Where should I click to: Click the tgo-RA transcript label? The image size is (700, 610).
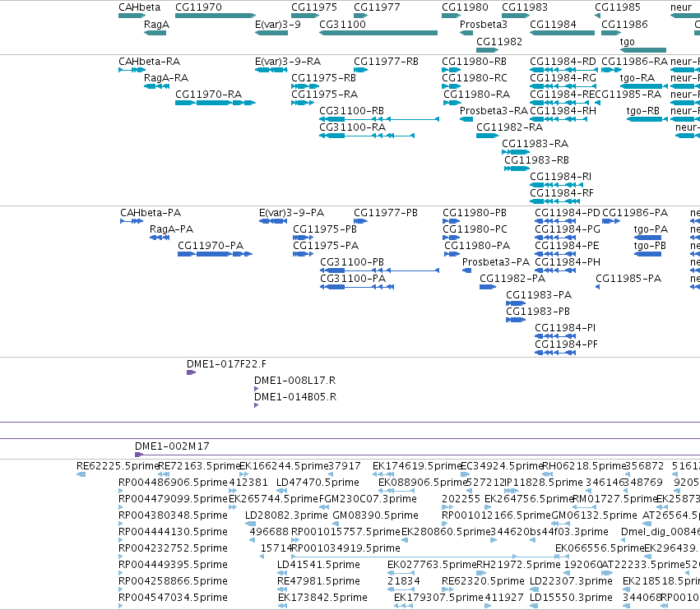[637, 77]
